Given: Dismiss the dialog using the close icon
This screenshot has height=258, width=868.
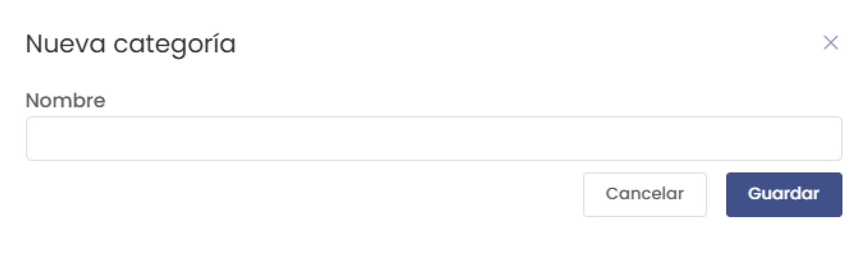Looking at the screenshot, I should pos(831,43).
